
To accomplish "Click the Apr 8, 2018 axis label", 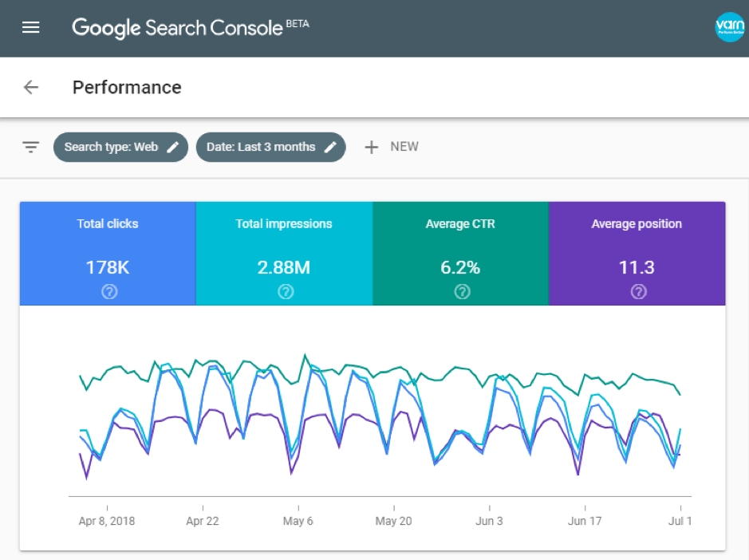I will coord(107,521).
